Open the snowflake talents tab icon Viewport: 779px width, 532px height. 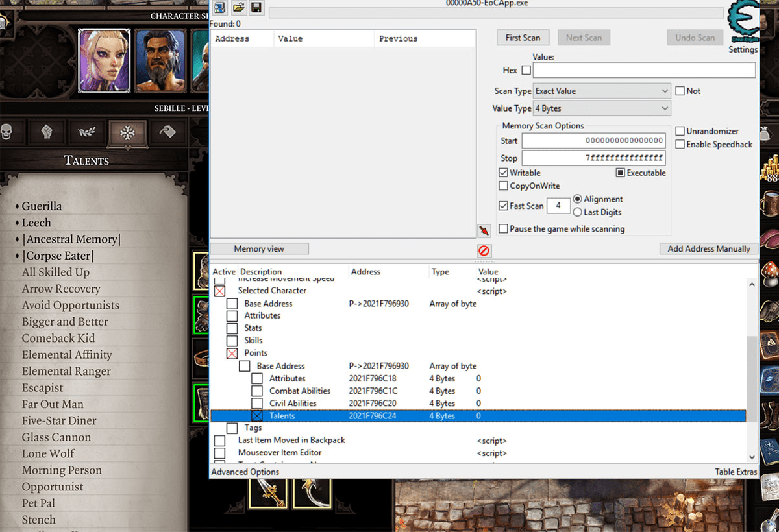coord(127,133)
